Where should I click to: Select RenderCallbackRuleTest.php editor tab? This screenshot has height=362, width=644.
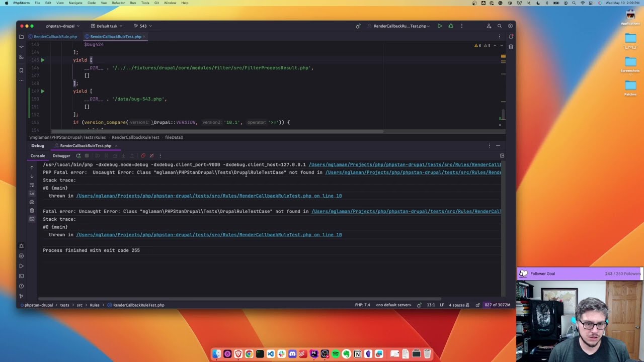[115, 37]
